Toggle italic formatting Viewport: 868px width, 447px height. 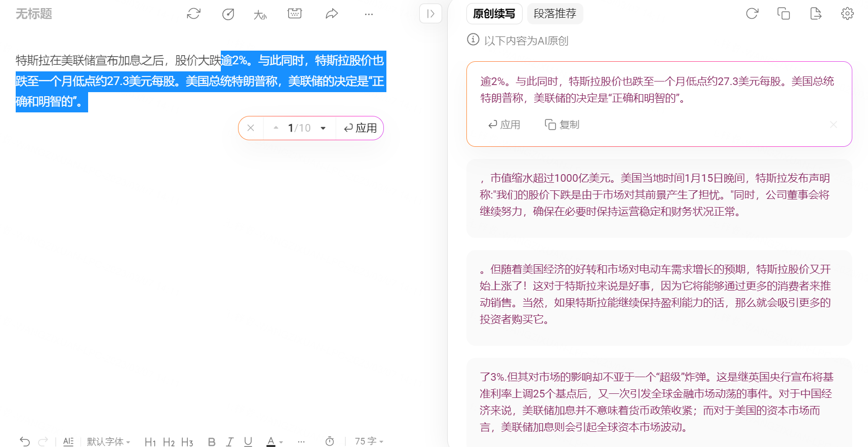pyautogui.click(x=229, y=442)
